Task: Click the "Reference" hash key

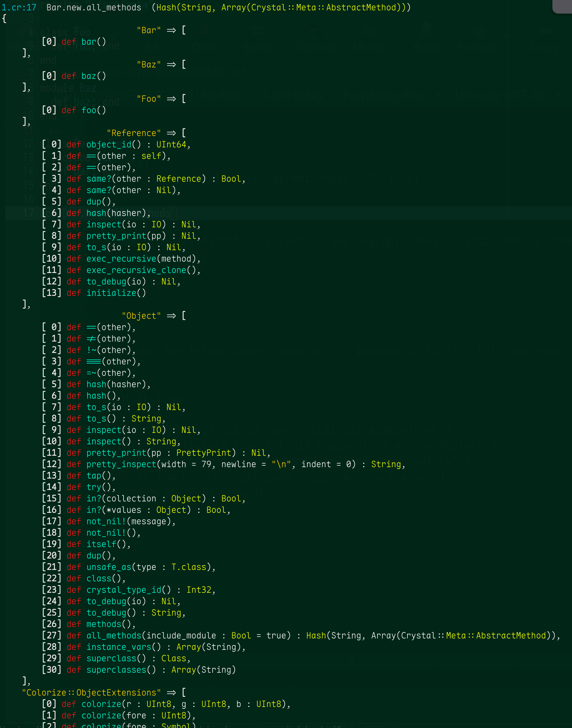Action: pos(134,133)
